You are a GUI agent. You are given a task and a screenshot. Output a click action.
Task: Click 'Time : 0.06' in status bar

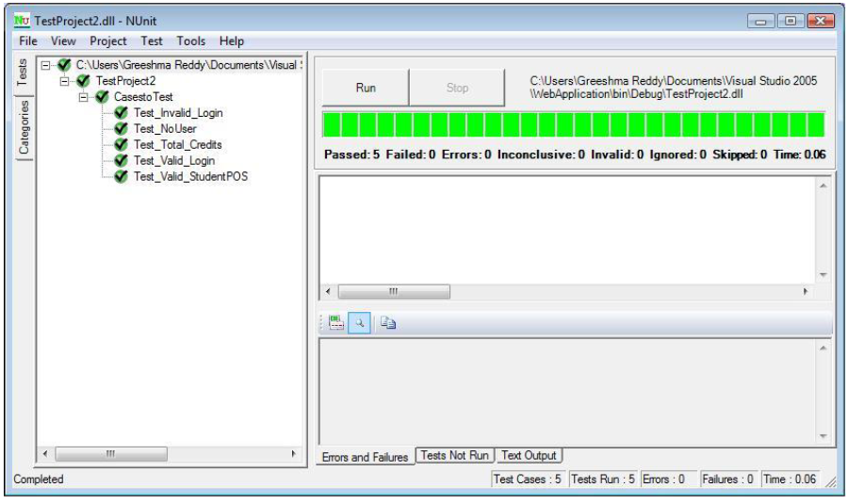click(x=790, y=480)
